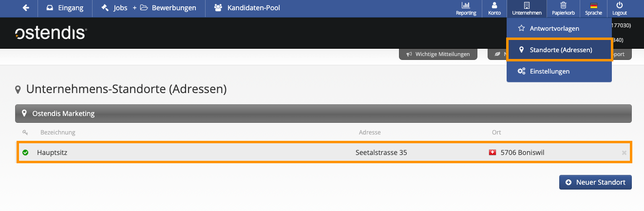Viewport: 644px width, 211px height.
Task: Open the Eingang inbox
Action: pyautogui.click(x=64, y=8)
